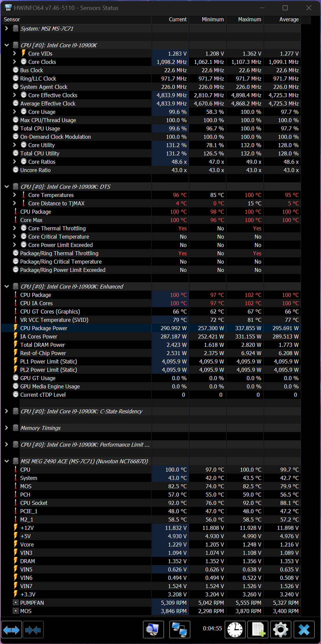This screenshot has height=644, width=321.
Task: Collapse the MSI MEG Z490 ACE group
Action: [6, 461]
